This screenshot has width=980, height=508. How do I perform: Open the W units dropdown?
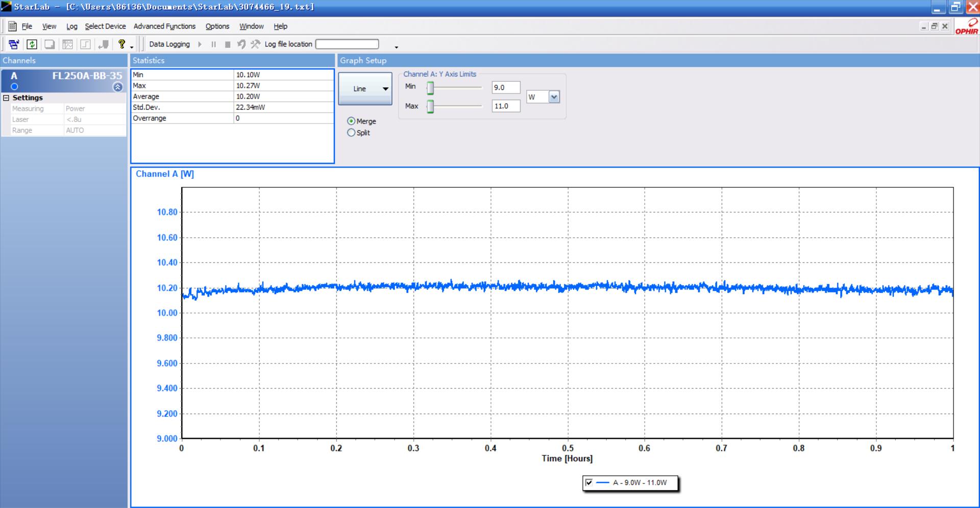(554, 97)
